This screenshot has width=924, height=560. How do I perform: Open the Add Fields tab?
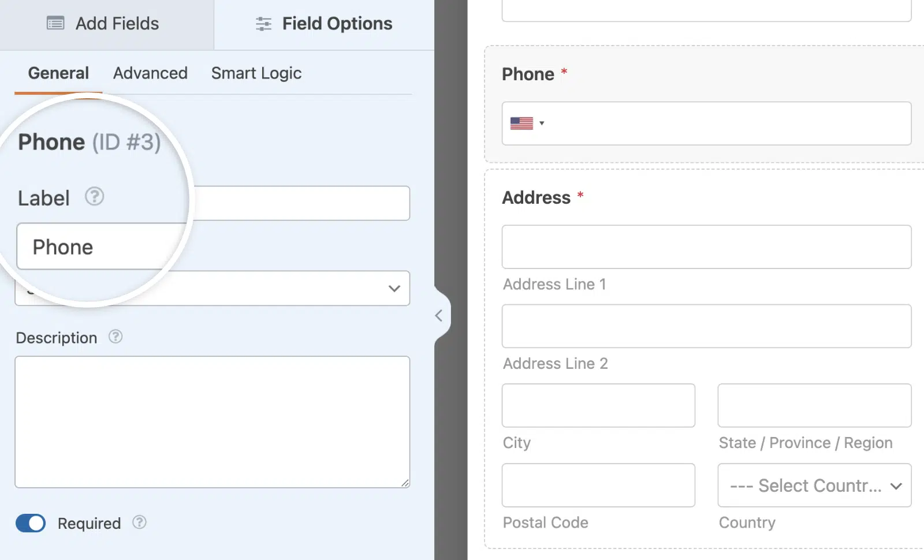(107, 24)
